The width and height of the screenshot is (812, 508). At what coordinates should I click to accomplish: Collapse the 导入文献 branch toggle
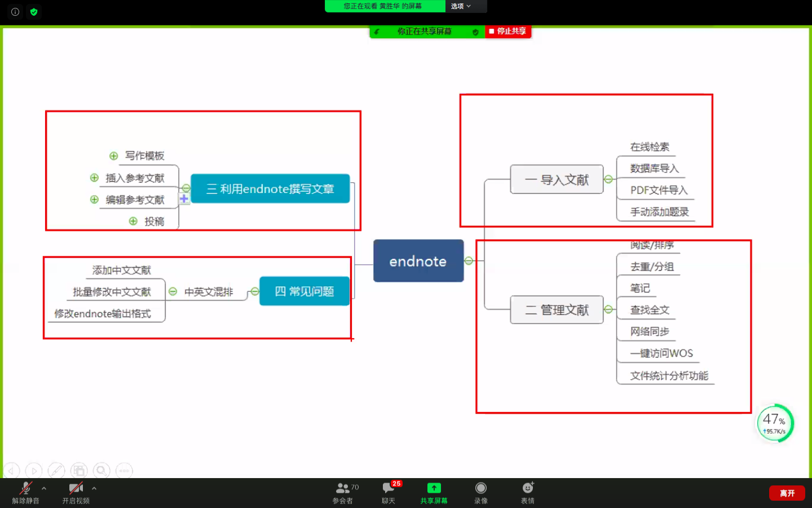[x=608, y=179]
